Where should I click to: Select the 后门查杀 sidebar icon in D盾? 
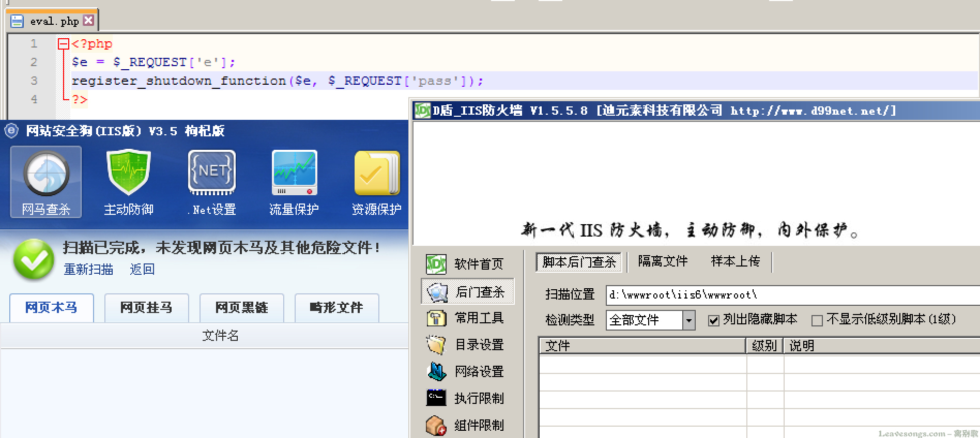pos(436,292)
